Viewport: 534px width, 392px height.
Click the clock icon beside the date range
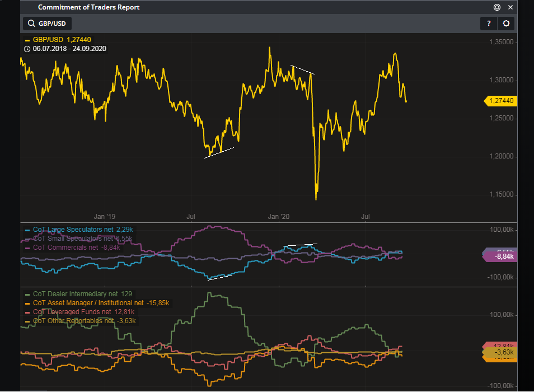27,49
